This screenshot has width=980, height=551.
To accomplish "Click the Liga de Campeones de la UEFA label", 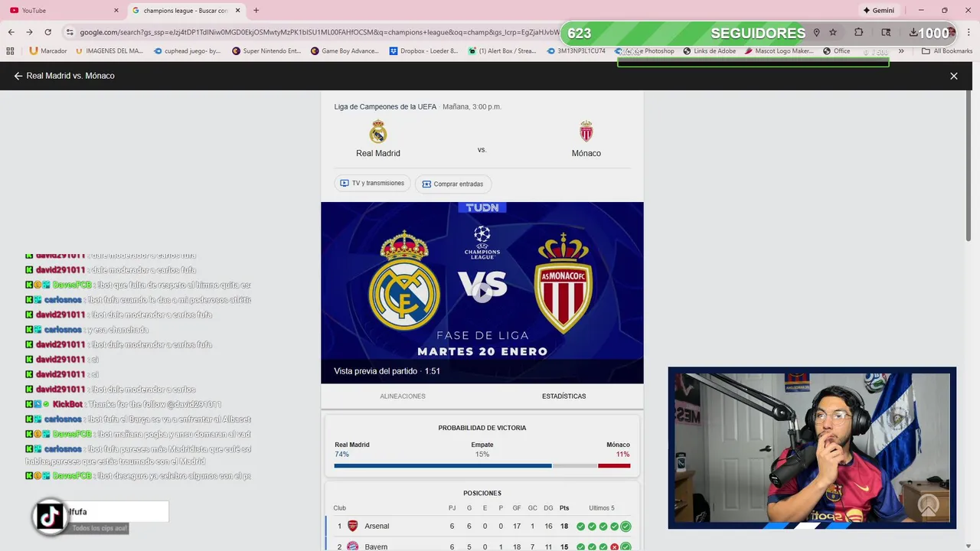I will pos(385,107).
